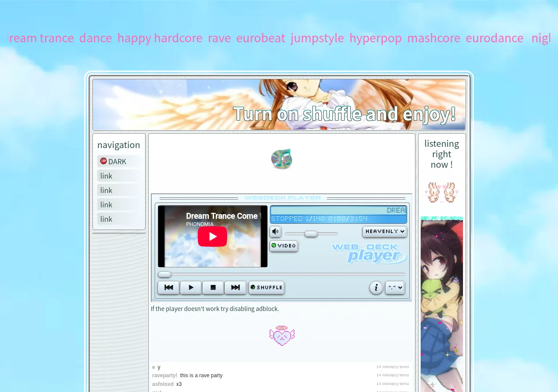Click the volume slider handle
This screenshot has height=392, width=558.
click(311, 234)
